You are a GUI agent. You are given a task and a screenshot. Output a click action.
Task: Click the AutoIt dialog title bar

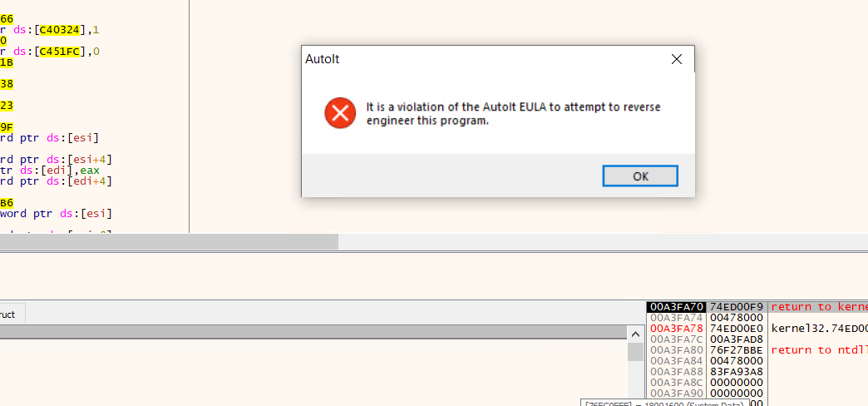482,59
